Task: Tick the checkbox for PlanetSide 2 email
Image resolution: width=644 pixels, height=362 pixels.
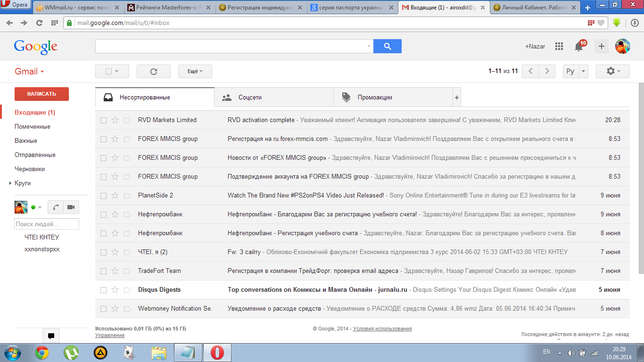Action: [103, 196]
